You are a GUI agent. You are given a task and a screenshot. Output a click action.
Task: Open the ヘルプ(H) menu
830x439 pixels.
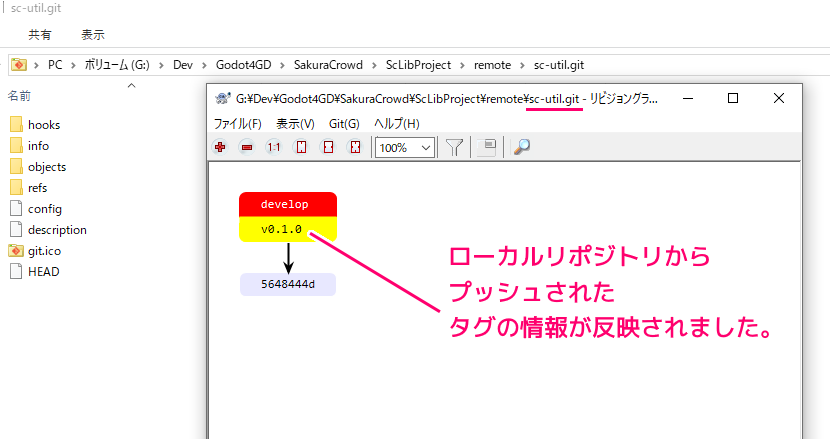coord(396,124)
